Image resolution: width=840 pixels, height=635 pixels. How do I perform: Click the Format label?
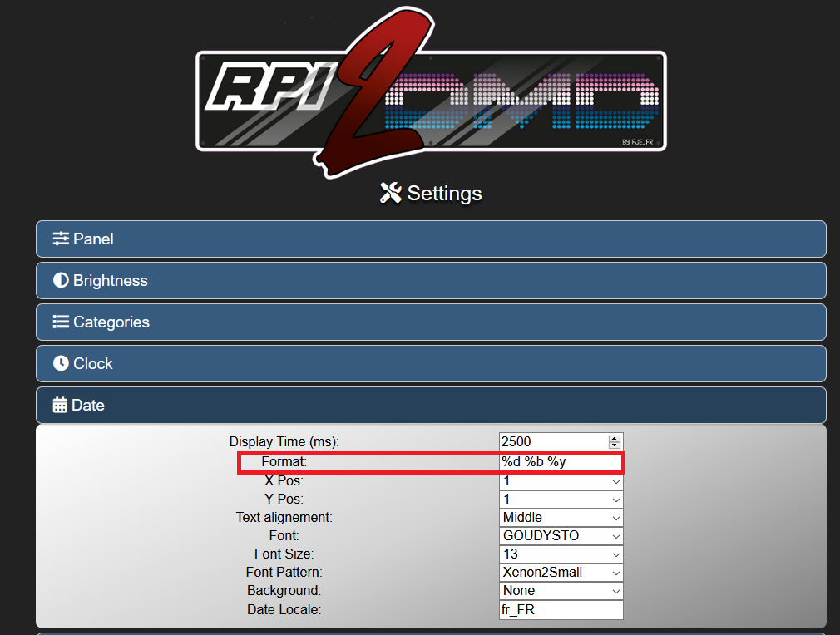(x=284, y=461)
